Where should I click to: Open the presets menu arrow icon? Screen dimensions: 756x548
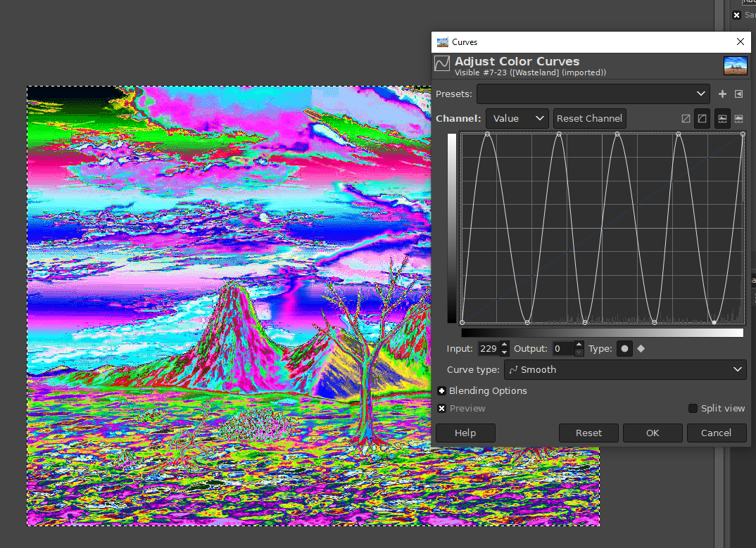coord(738,94)
